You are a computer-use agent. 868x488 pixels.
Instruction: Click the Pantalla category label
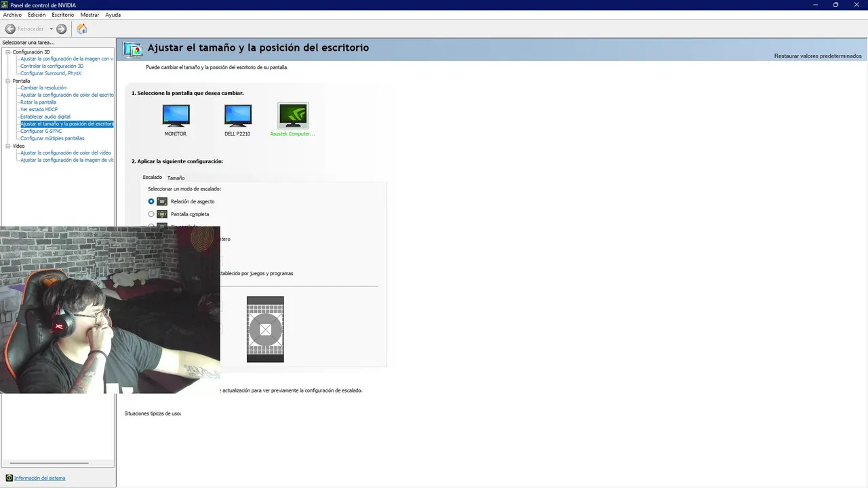click(21, 81)
